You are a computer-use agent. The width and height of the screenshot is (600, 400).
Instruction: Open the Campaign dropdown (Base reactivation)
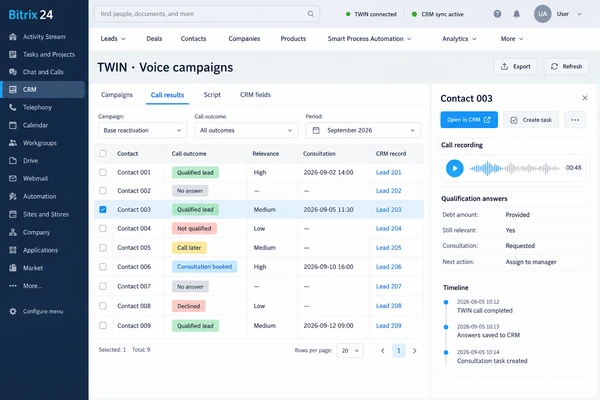pyautogui.click(x=143, y=130)
